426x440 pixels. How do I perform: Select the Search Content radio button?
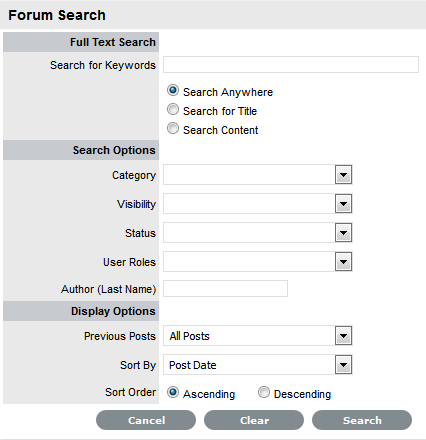pos(173,128)
